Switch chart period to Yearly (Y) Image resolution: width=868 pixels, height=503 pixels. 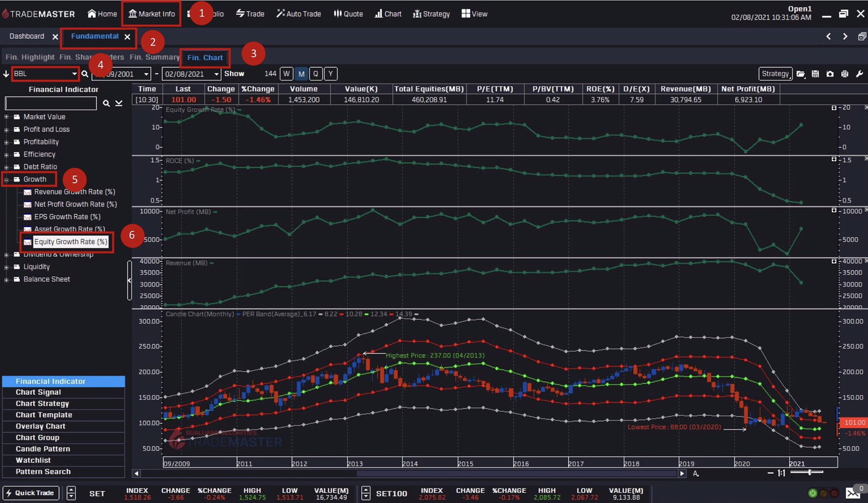coord(331,74)
